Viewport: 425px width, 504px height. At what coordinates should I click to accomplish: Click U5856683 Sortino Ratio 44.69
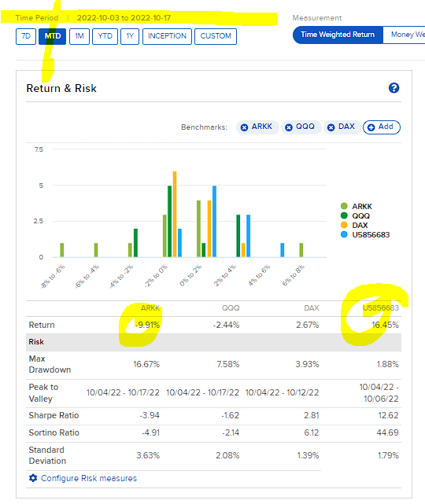[388, 432]
